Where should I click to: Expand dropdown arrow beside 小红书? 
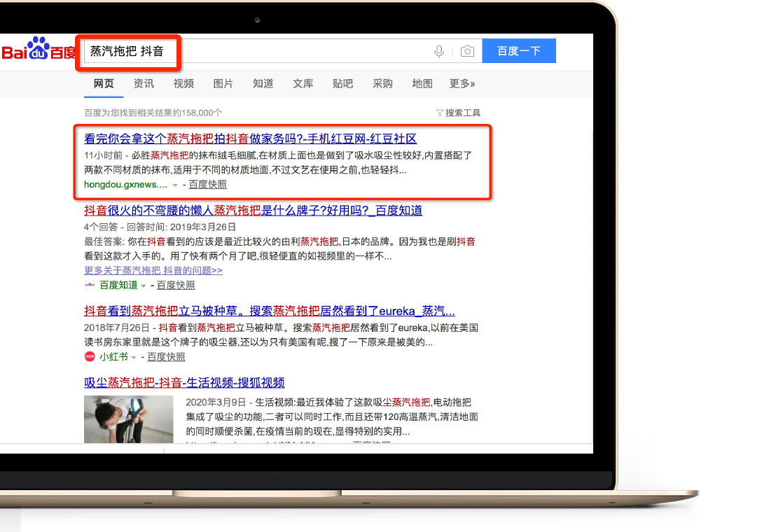[134, 358]
